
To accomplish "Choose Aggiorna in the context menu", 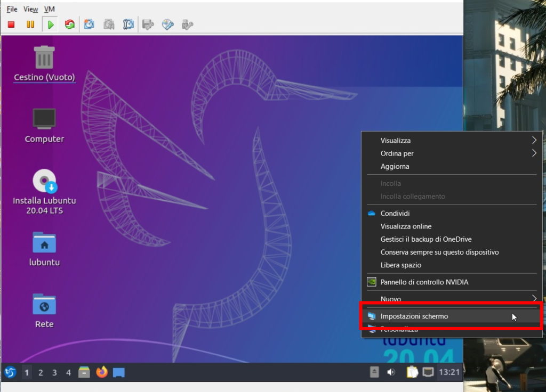I will tap(452, 166).
